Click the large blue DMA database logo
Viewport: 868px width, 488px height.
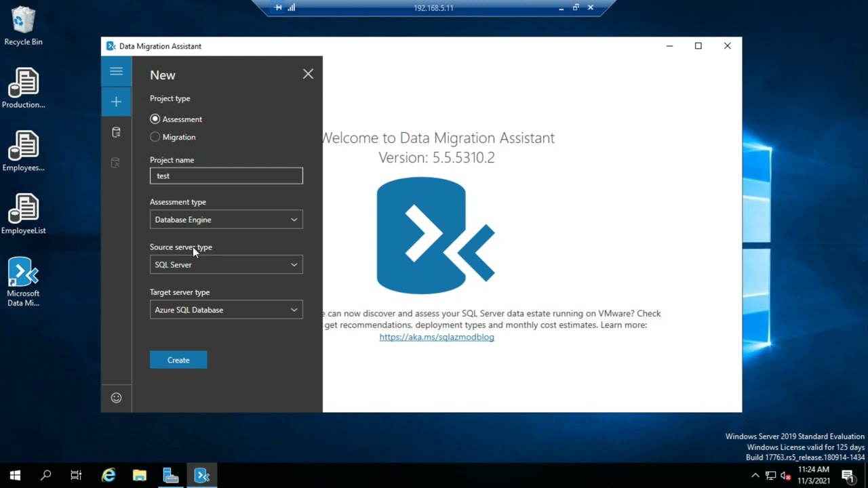tap(436, 235)
